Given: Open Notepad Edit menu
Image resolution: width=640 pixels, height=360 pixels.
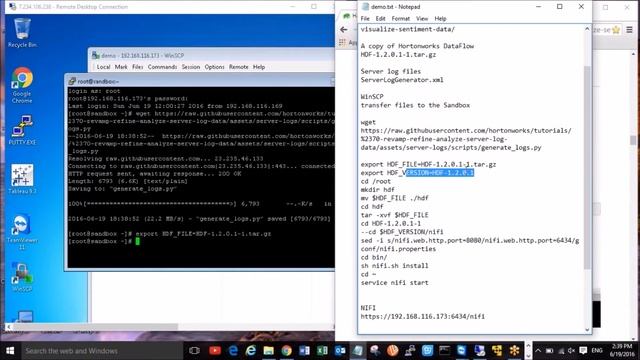Looking at the screenshot, I should coord(380,18).
